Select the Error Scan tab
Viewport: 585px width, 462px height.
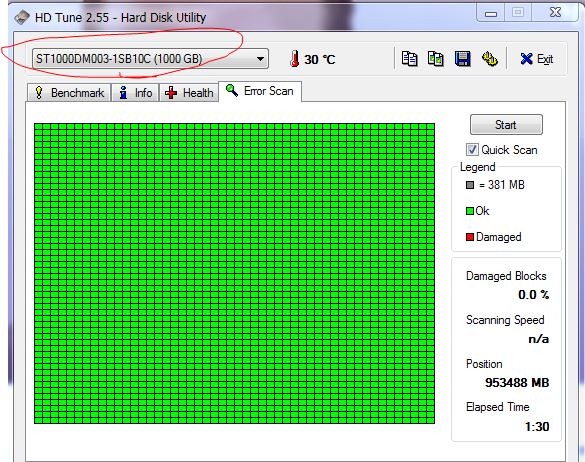[260, 91]
